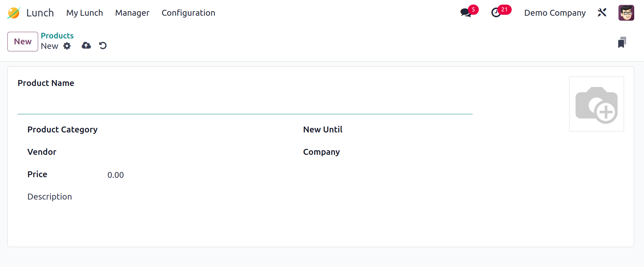Image resolution: width=644 pixels, height=267 pixels.
Task: Expand the Vendor dropdown field
Action: (x=196, y=152)
